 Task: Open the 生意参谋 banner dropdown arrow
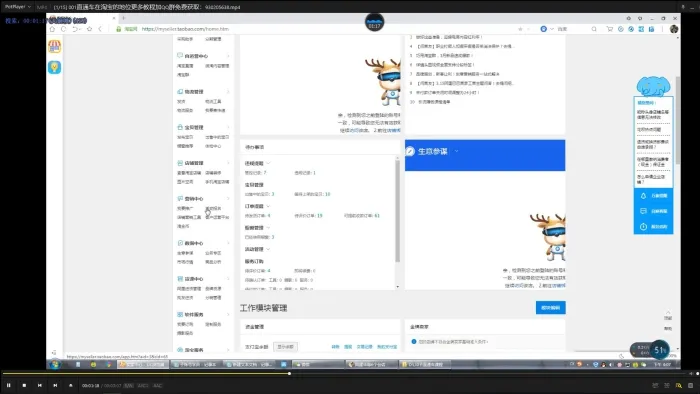(456, 151)
